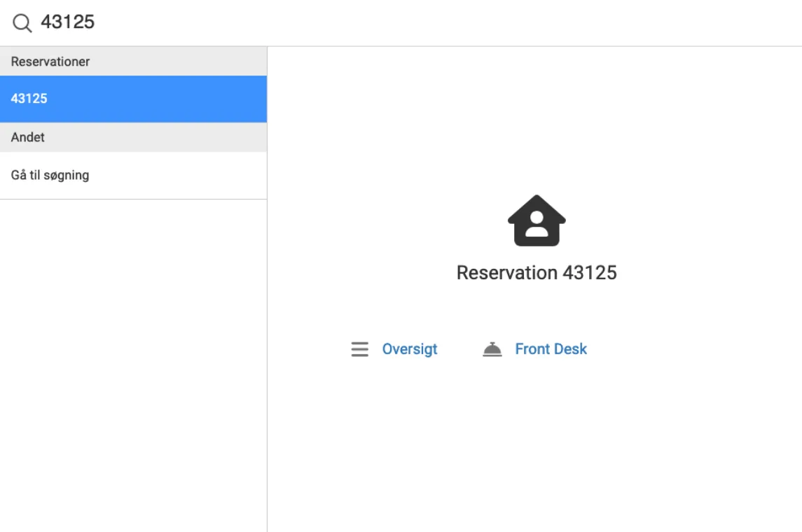Click the horizontal line under Gå til søgning
This screenshot has width=802, height=532.
point(133,199)
